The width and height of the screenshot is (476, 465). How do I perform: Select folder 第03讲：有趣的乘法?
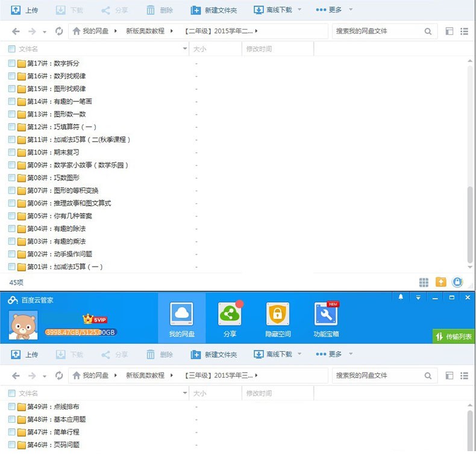[x=57, y=241]
